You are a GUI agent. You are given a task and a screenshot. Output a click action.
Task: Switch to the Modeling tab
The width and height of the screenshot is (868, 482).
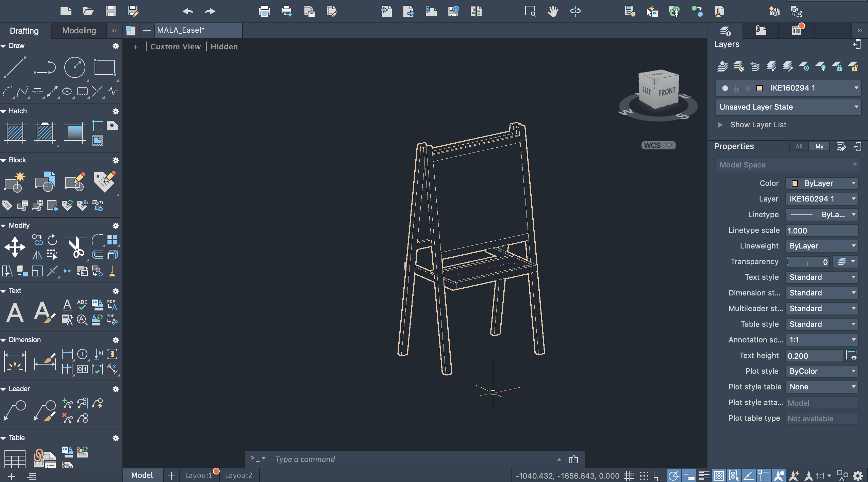[79, 31]
